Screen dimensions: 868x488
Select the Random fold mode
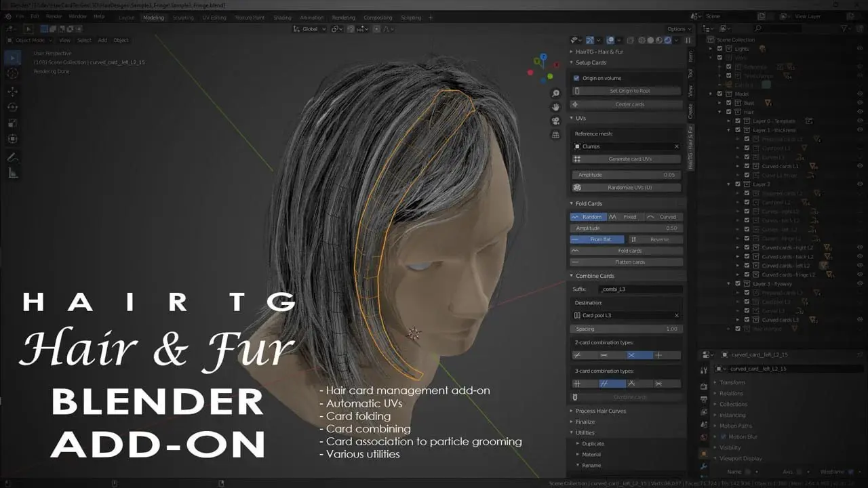[x=588, y=217]
